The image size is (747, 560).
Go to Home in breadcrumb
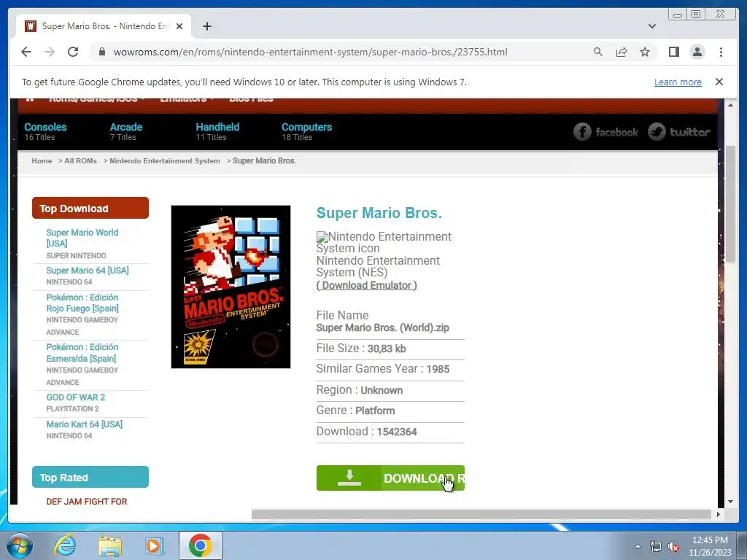tap(42, 161)
